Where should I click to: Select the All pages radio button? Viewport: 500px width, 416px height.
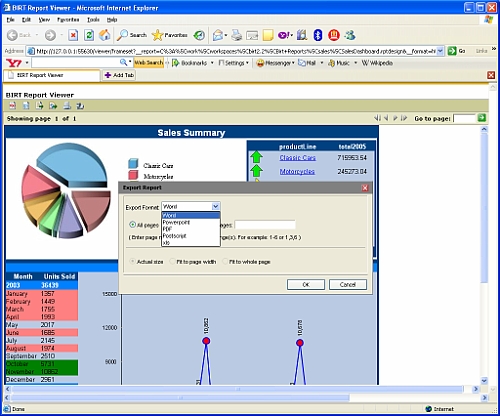pos(132,225)
